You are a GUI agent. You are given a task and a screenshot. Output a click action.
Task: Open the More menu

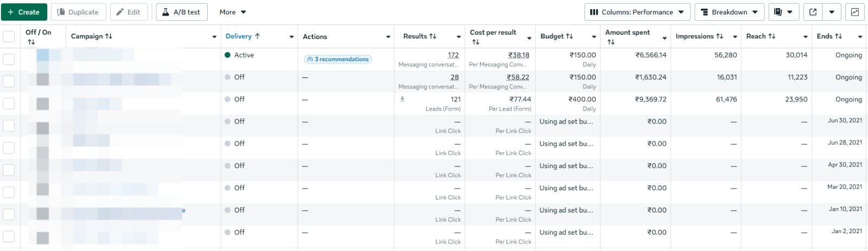coord(233,12)
